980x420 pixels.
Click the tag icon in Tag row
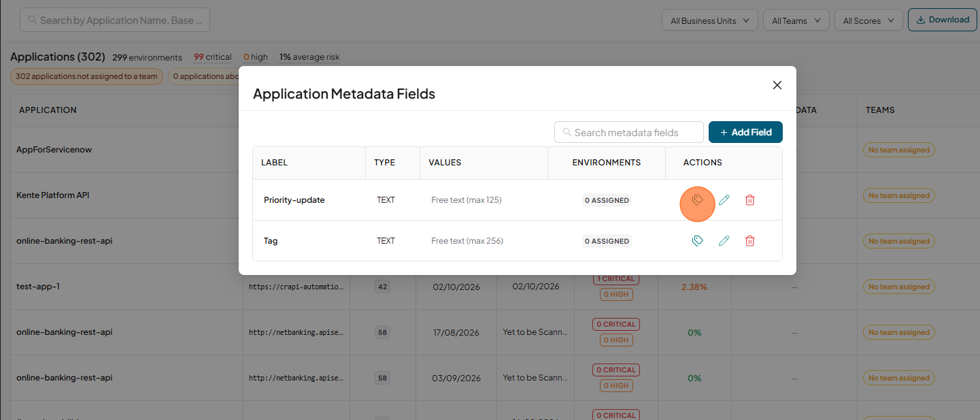tap(697, 241)
